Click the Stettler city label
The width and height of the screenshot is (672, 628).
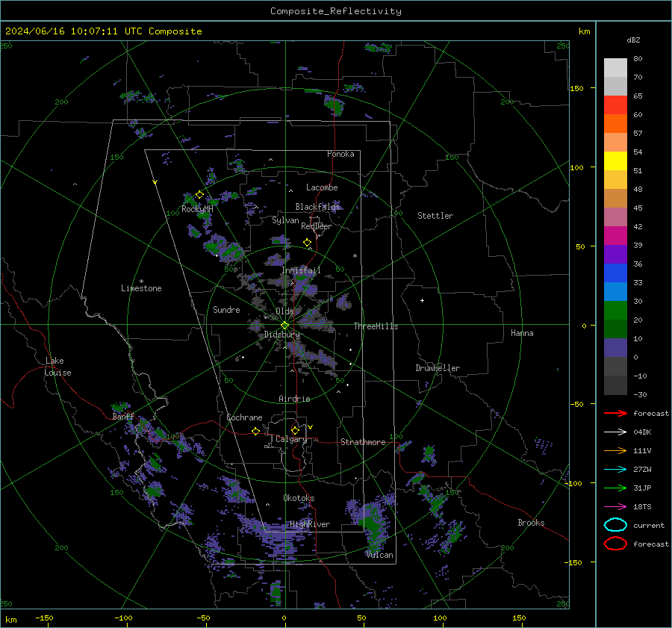tap(435, 216)
